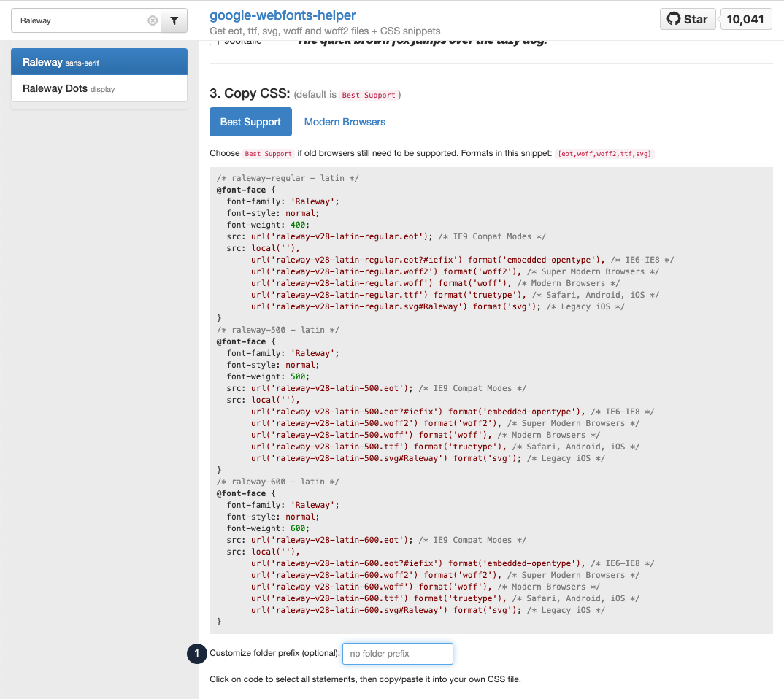Image resolution: width=784 pixels, height=699 pixels.
Task: Click the raleway-v28-latin-regular.eot?#iefix url line
Action: [x=463, y=260]
